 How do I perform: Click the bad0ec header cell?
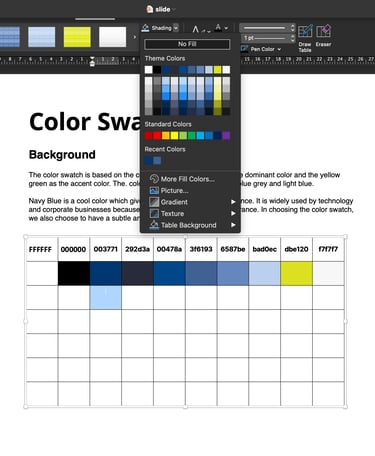265,249
